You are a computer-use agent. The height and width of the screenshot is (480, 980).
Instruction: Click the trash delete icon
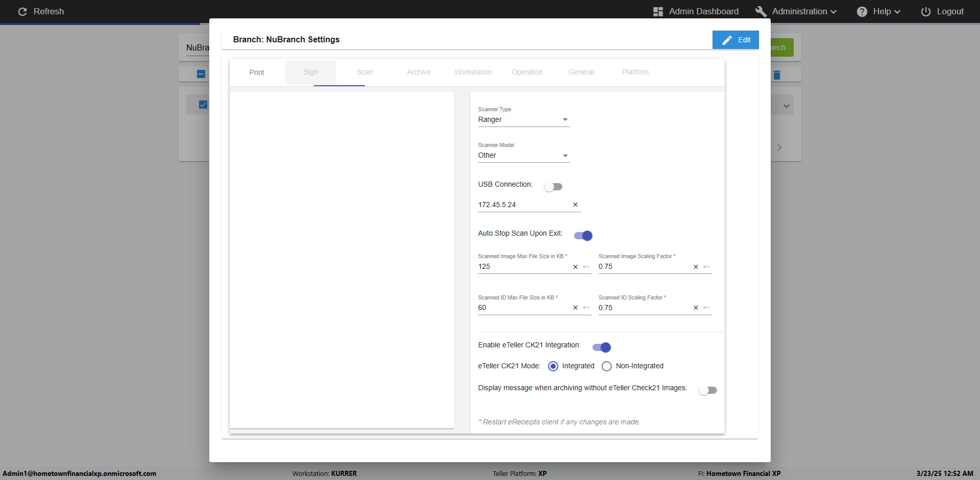(777, 75)
